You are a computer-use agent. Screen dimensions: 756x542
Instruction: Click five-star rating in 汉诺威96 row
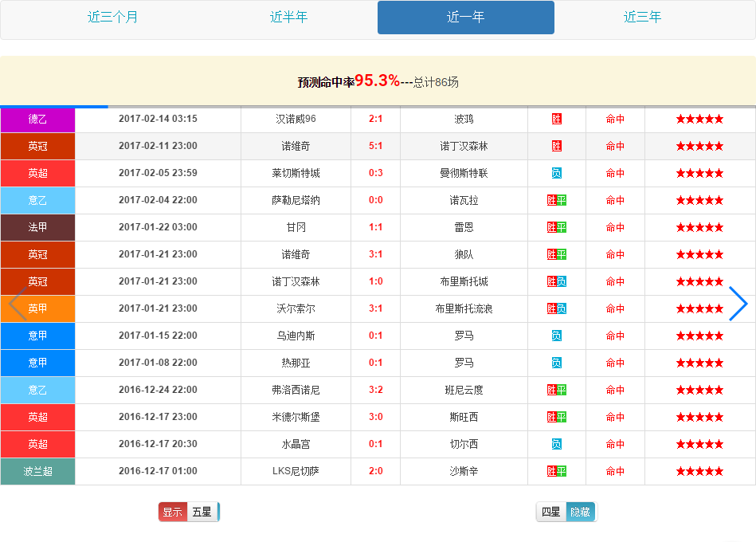[x=699, y=119]
